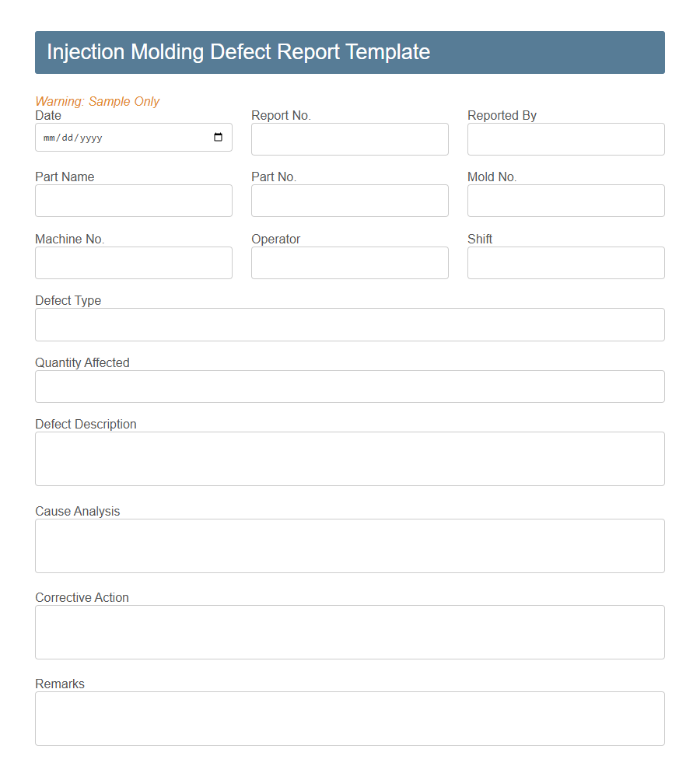
Task: Click the Mold No. field
Action: click(565, 201)
